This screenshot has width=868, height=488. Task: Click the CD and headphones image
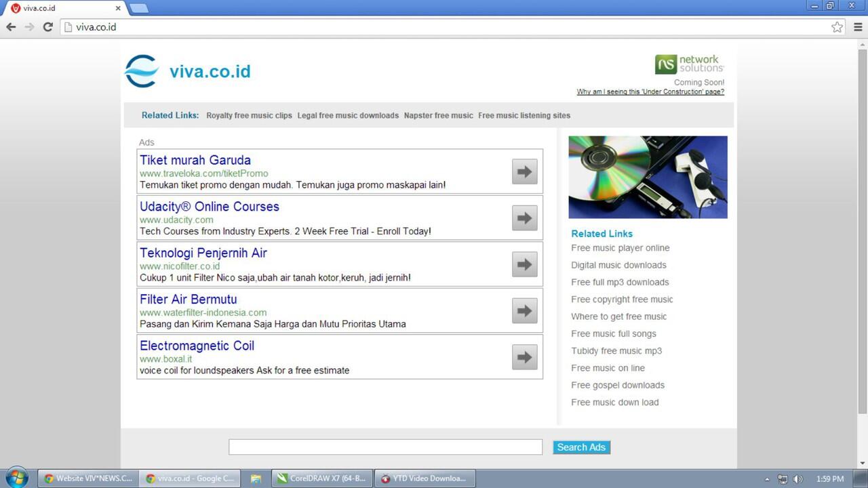click(648, 177)
